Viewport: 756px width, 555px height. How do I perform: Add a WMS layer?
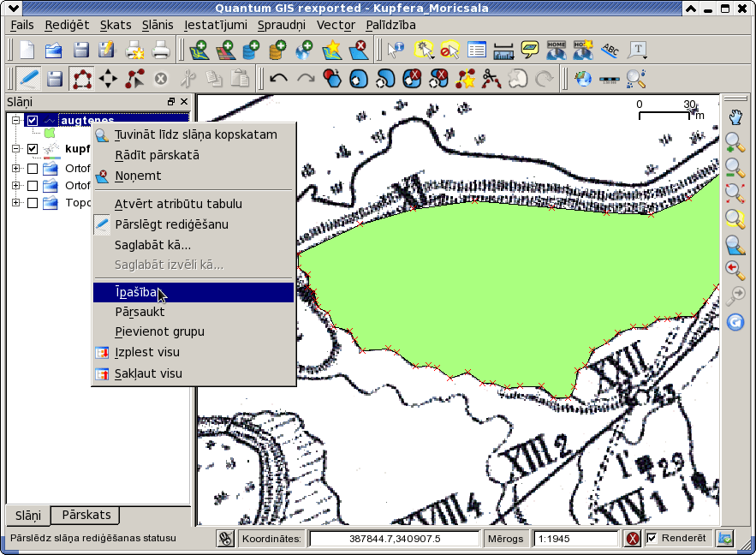[304, 50]
